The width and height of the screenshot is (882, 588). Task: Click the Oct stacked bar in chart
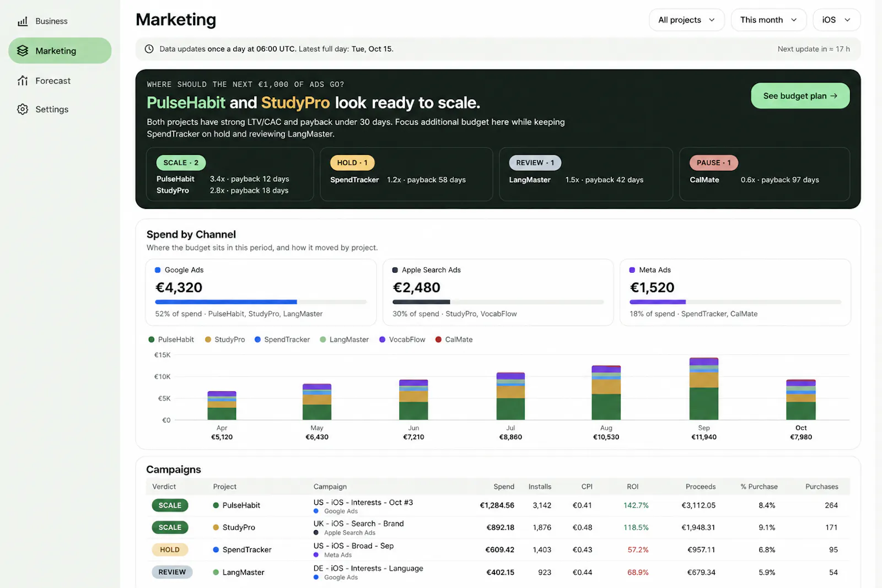pos(801,400)
